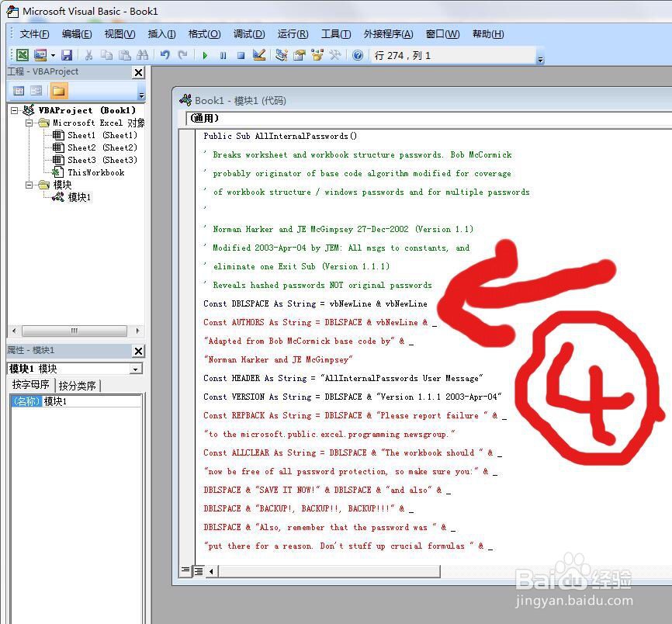Switch to 按字母序 tab
672x624 pixels.
pyautogui.click(x=31, y=385)
